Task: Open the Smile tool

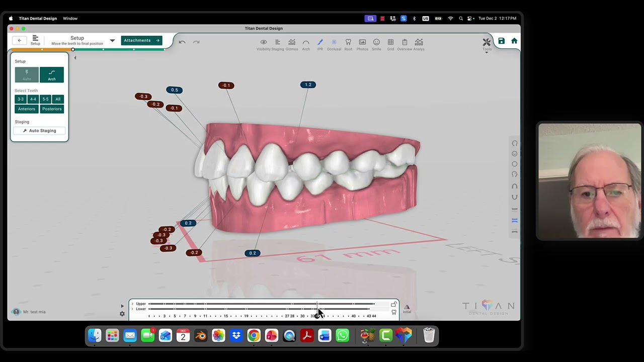Action: pos(376,44)
